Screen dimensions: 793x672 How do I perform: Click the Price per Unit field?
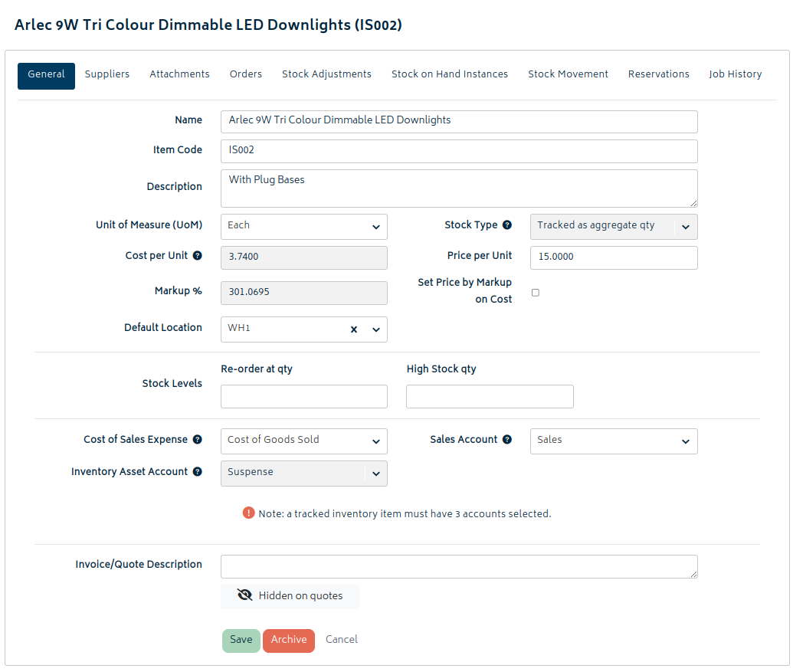click(614, 258)
